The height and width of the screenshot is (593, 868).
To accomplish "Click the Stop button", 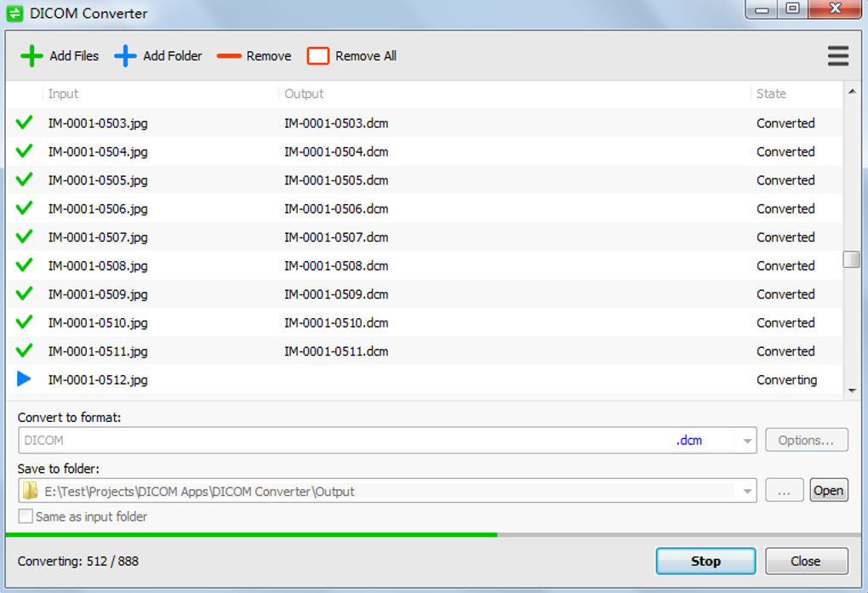I will [x=705, y=561].
